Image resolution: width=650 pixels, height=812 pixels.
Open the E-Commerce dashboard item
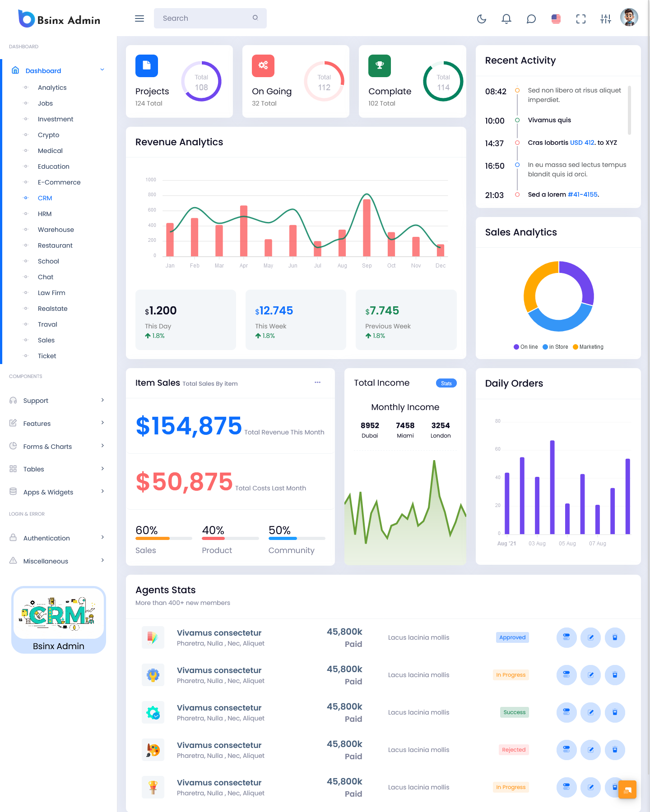point(59,182)
